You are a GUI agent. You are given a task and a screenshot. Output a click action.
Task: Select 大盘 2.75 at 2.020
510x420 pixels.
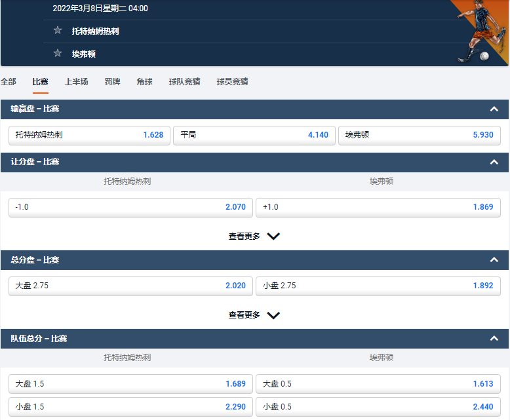130,286
